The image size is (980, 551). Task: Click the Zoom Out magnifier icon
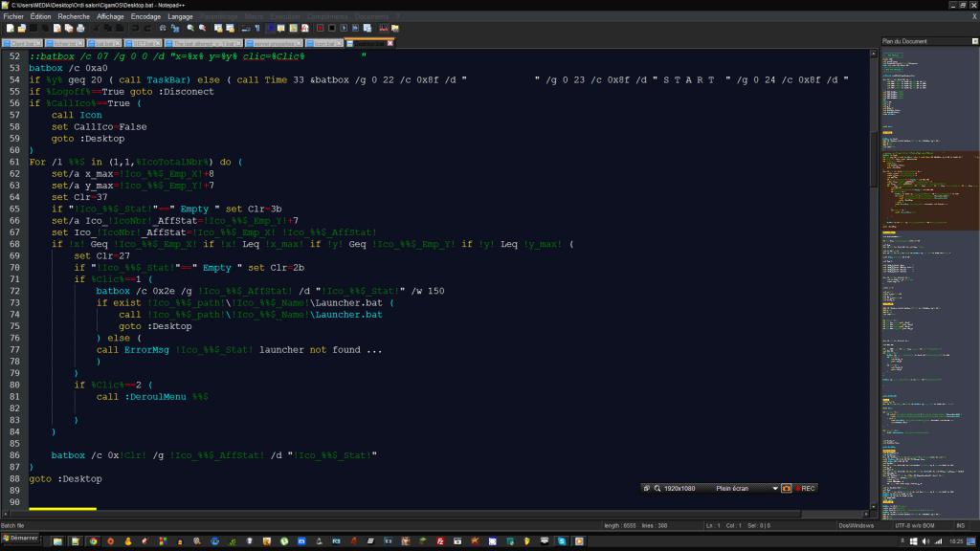coord(203,28)
